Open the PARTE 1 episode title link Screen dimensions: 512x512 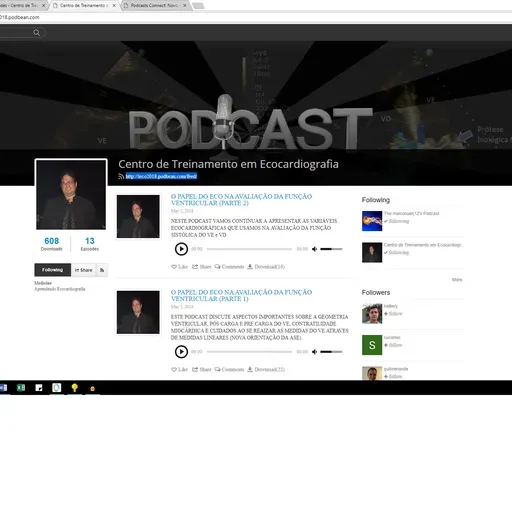pos(241,295)
